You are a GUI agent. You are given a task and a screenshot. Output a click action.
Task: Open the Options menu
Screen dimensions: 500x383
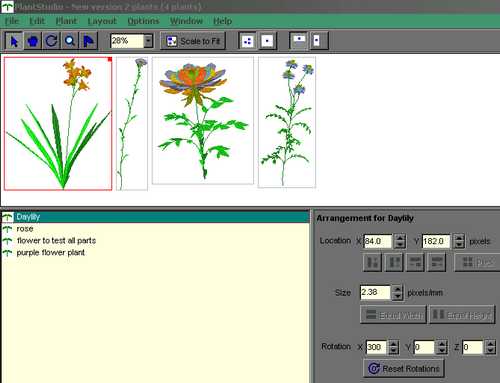(143, 21)
